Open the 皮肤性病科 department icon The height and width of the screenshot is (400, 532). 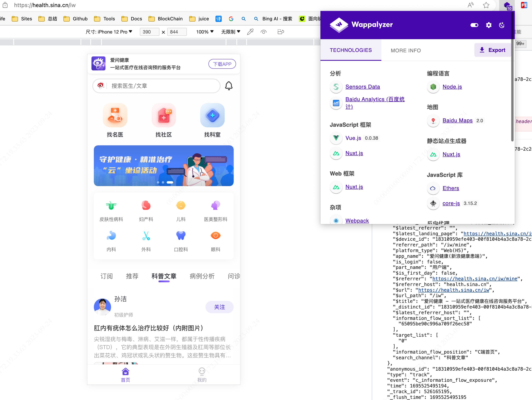tap(111, 205)
